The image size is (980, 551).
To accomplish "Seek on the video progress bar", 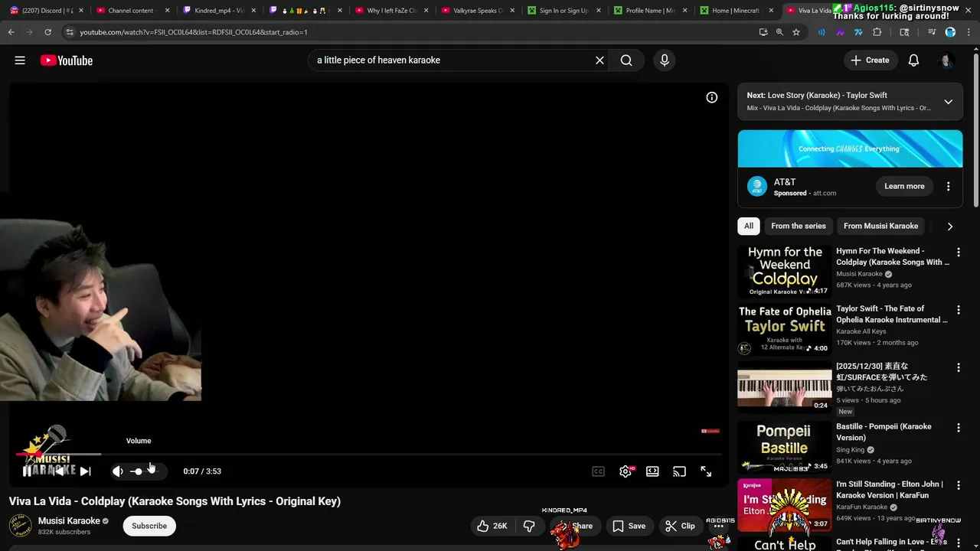I will (368, 455).
